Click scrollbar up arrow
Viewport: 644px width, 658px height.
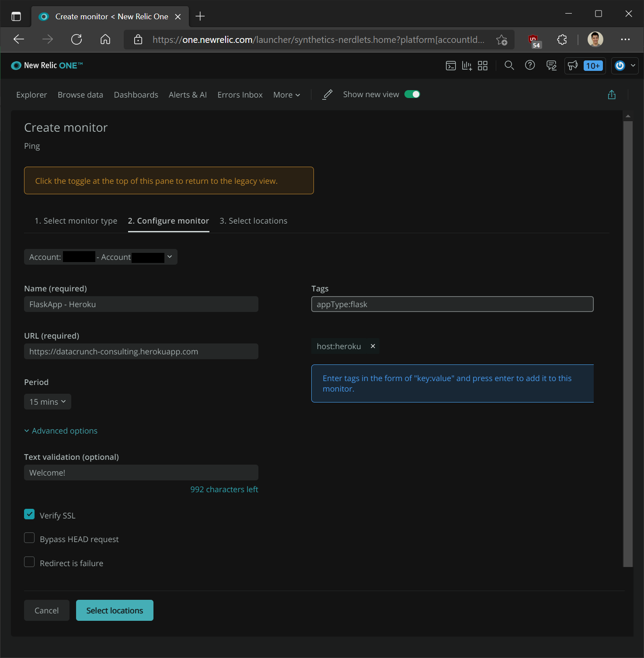pyautogui.click(x=628, y=116)
